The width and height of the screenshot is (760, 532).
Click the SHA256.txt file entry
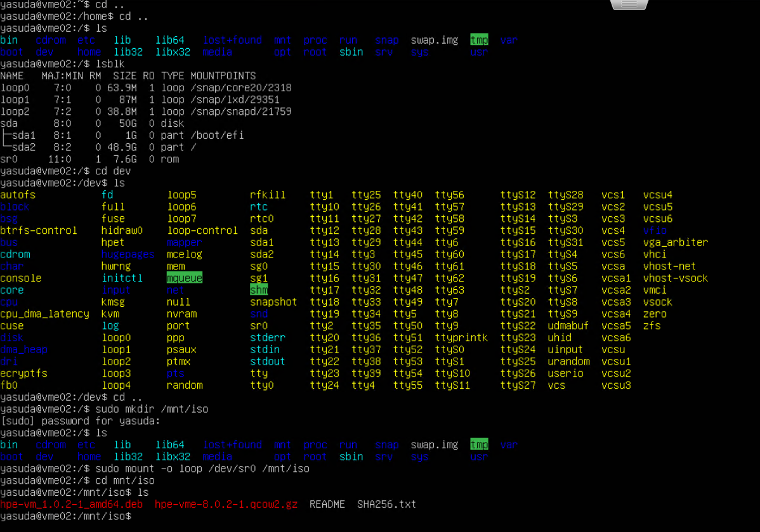[387, 504]
